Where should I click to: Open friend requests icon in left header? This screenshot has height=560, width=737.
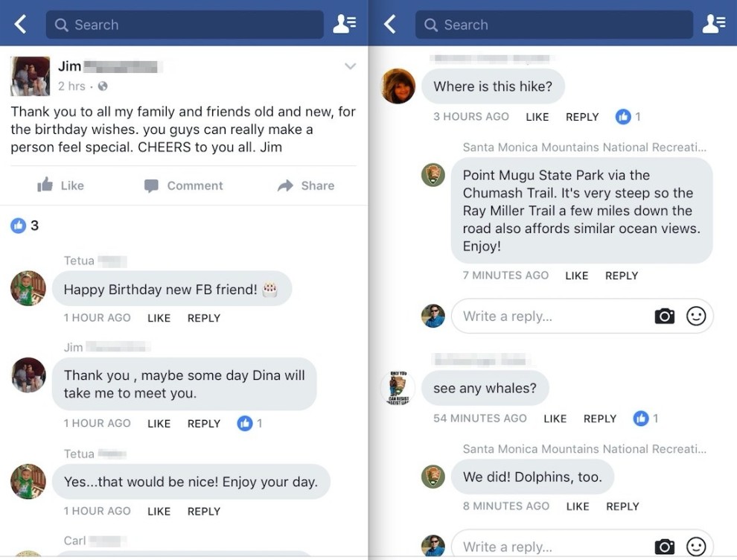(345, 25)
